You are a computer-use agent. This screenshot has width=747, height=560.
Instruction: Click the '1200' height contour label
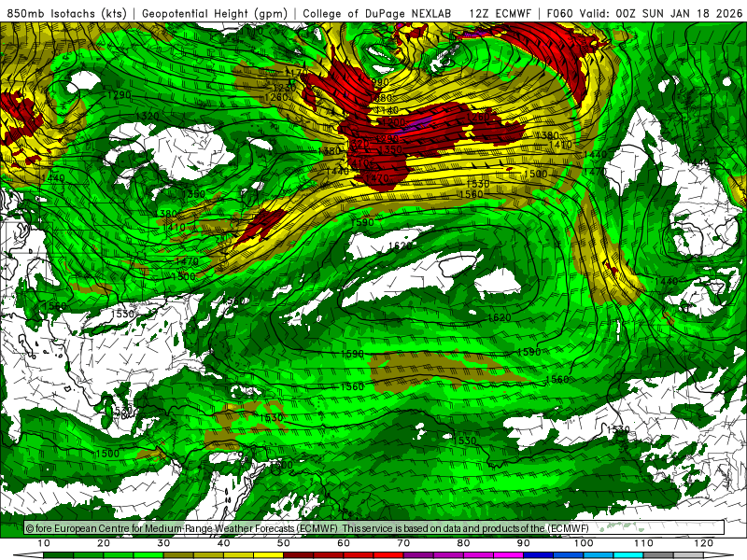[393, 122]
